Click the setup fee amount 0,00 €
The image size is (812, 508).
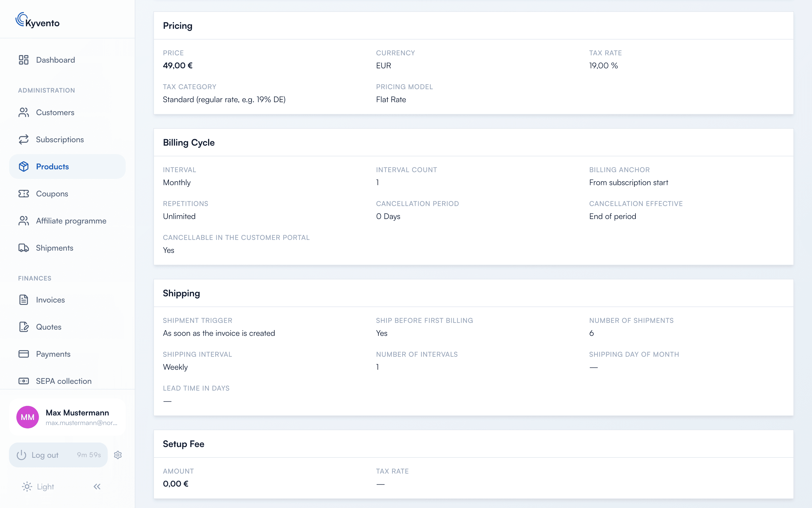pos(175,484)
